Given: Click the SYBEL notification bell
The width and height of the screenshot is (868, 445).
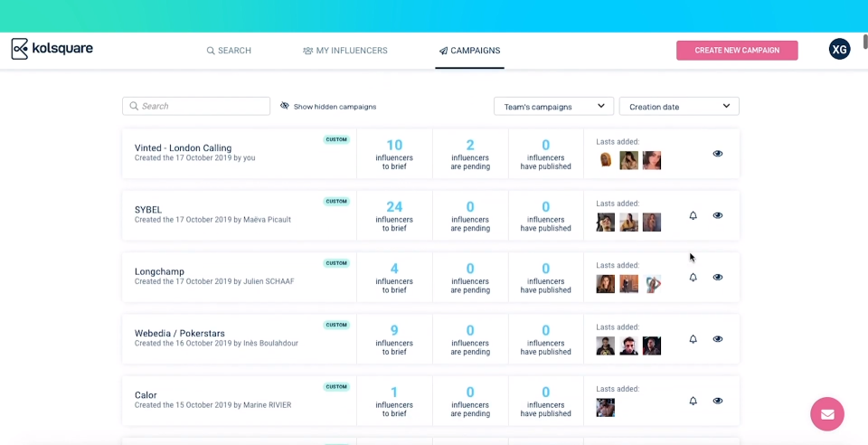Looking at the screenshot, I should [x=693, y=215].
